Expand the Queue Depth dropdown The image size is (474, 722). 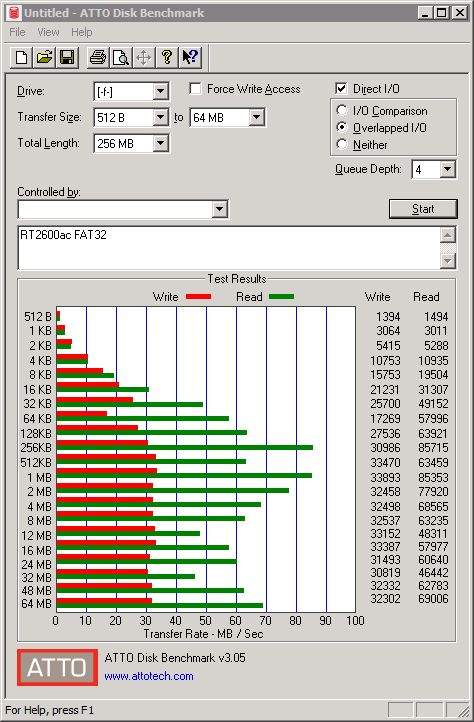coord(447,169)
